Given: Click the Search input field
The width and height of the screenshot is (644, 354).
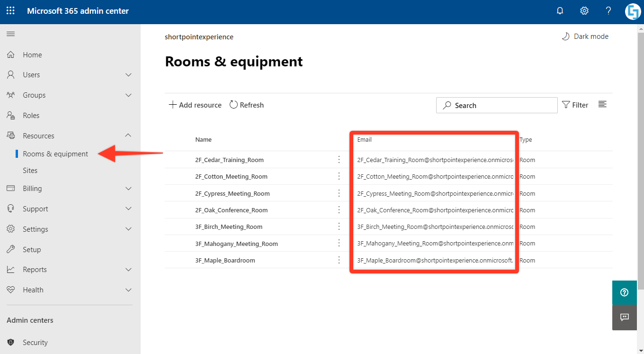Looking at the screenshot, I should (497, 105).
